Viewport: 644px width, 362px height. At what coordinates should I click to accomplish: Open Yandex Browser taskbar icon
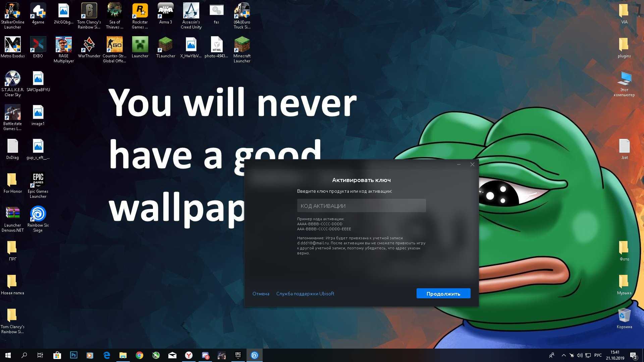[x=189, y=355]
